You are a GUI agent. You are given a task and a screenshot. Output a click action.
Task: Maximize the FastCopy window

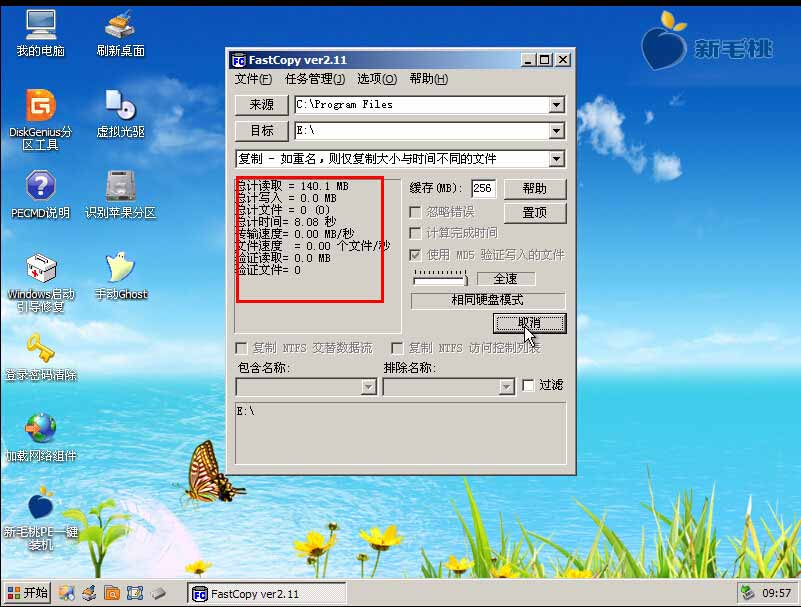545,60
